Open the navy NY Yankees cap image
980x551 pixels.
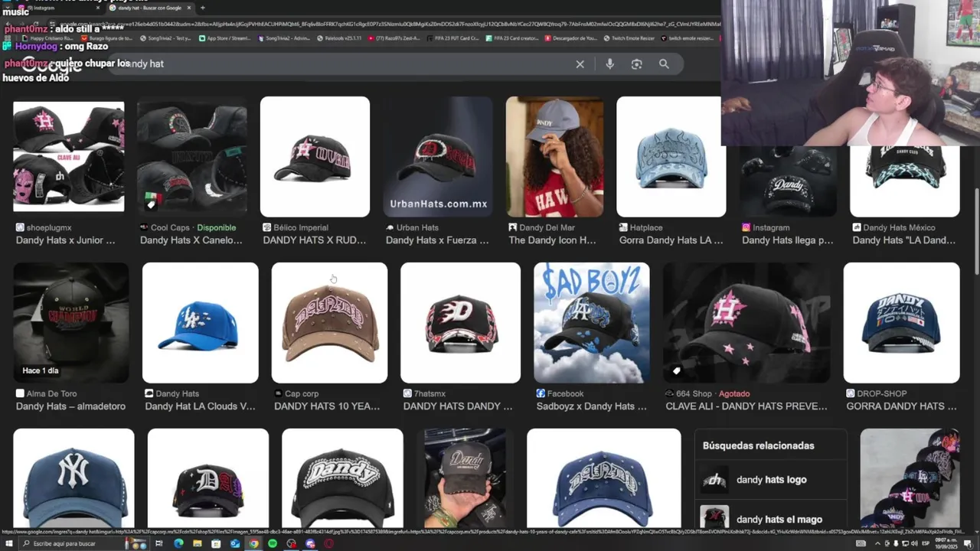[73, 478]
